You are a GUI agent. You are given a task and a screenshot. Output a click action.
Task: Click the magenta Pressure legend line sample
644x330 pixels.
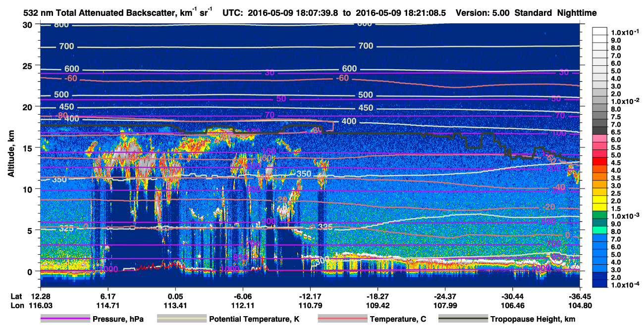(65, 319)
